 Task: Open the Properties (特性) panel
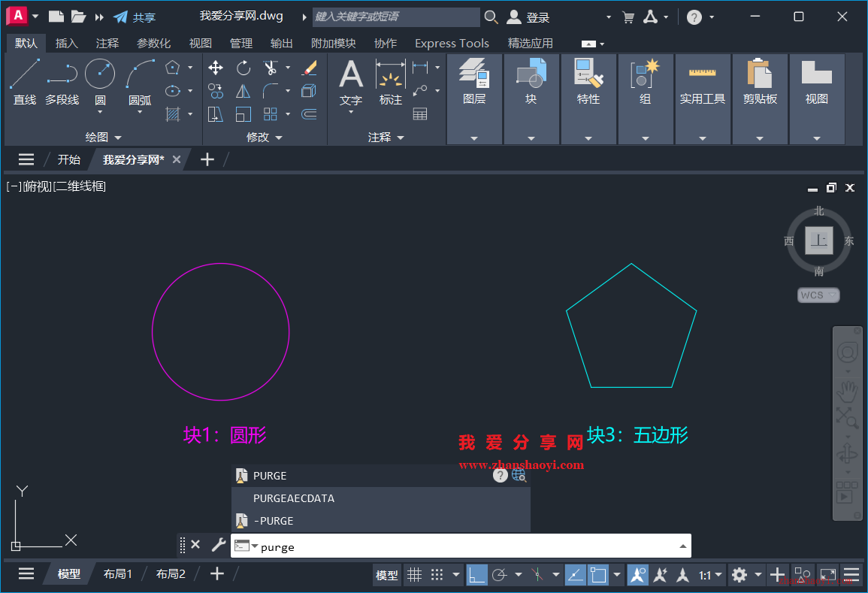[x=588, y=98]
